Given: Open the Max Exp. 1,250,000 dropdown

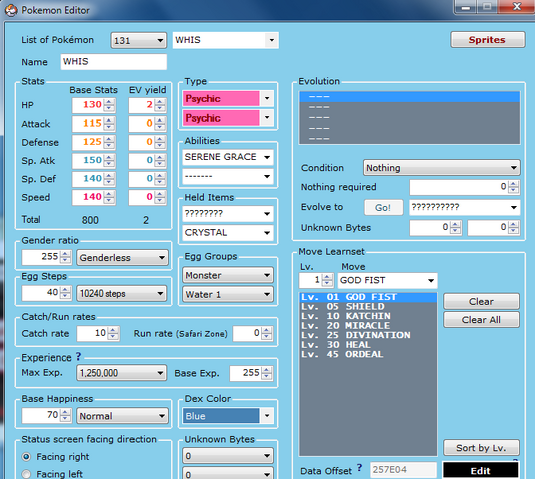Looking at the screenshot, I should (x=122, y=373).
